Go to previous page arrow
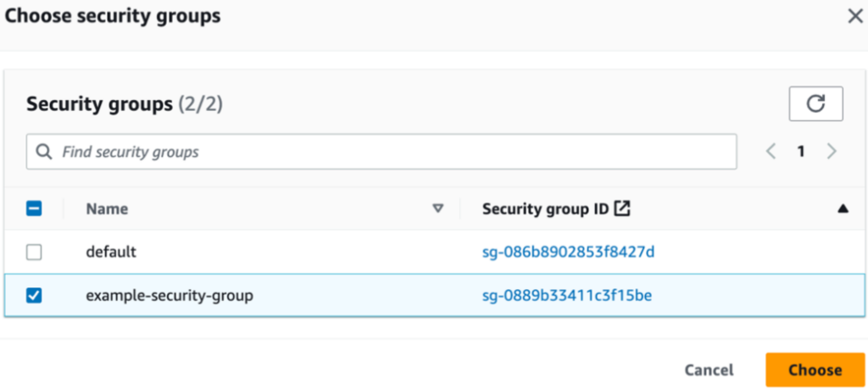 771,151
